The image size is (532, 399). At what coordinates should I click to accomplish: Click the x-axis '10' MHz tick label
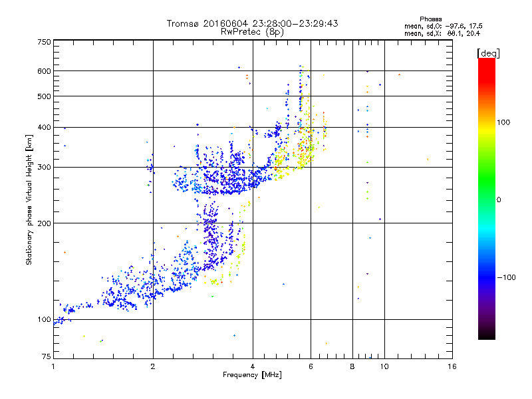point(384,366)
